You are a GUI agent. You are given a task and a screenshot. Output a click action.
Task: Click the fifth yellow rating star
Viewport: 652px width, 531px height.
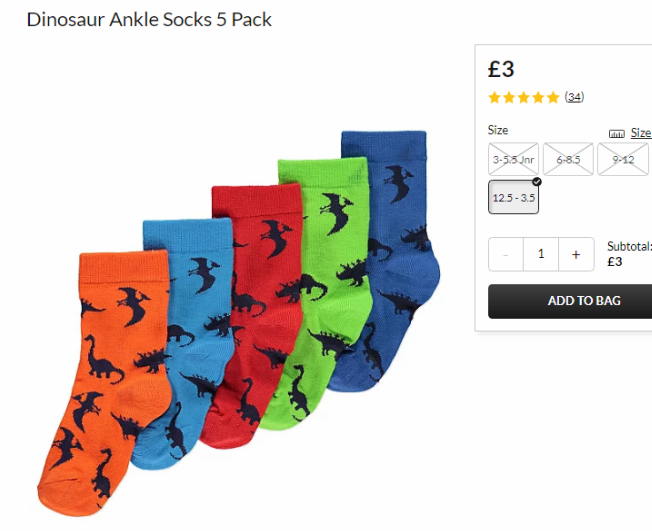pos(553,98)
